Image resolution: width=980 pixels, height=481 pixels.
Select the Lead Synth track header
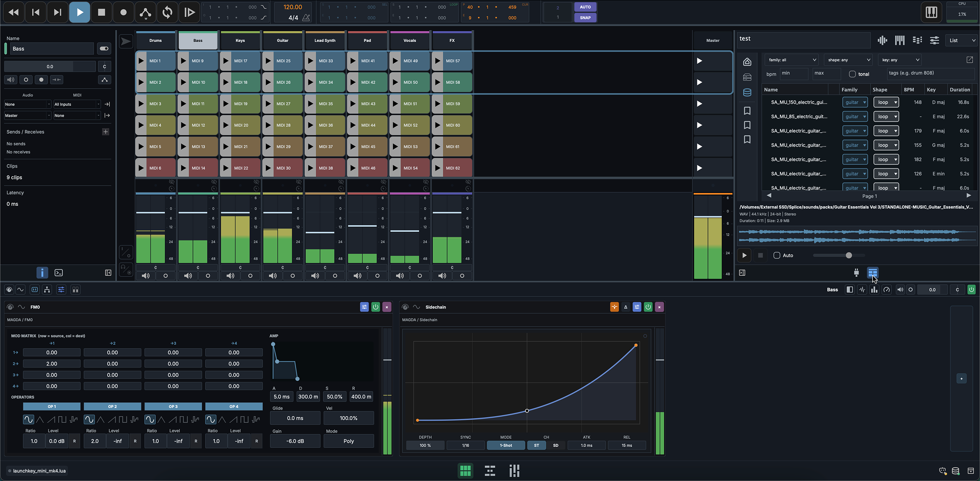tap(325, 40)
